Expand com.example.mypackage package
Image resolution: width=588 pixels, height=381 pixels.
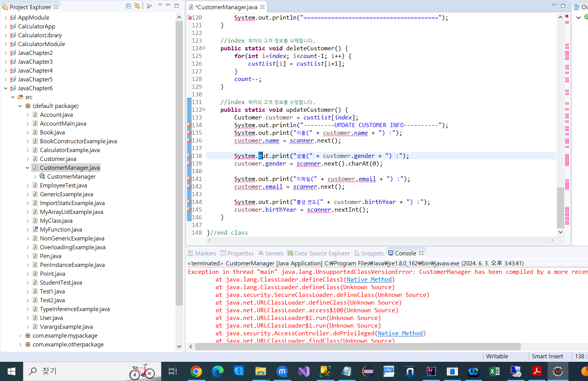[20, 336]
